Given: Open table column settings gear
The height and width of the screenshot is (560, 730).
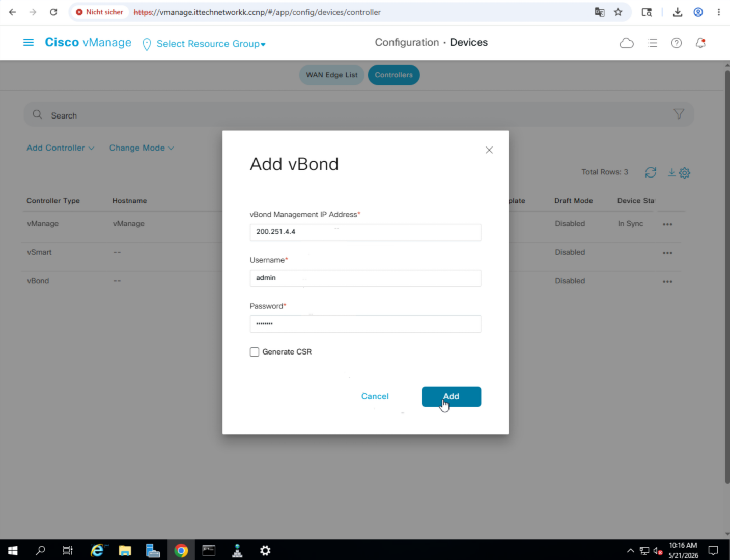Looking at the screenshot, I should pyautogui.click(x=685, y=173).
